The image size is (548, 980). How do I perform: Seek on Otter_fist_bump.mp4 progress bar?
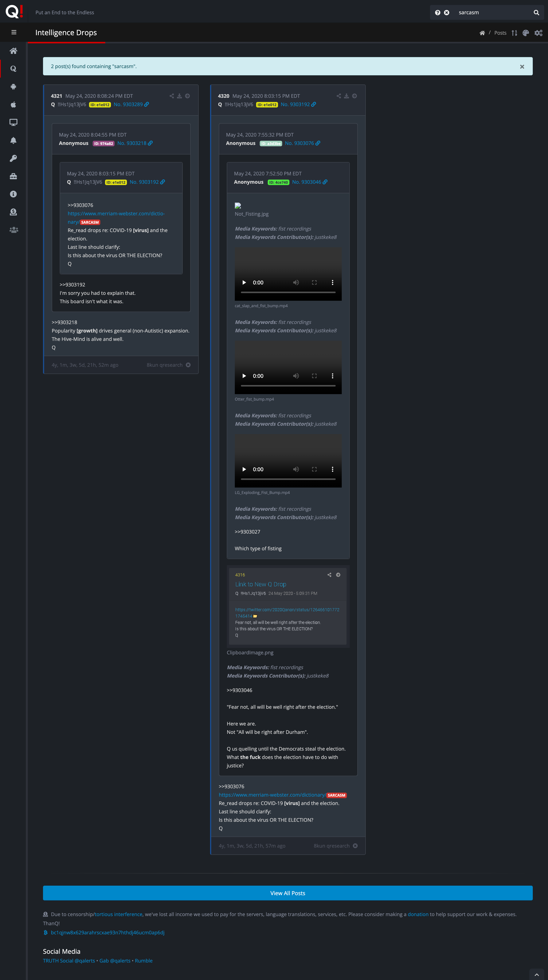(x=288, y=386)
